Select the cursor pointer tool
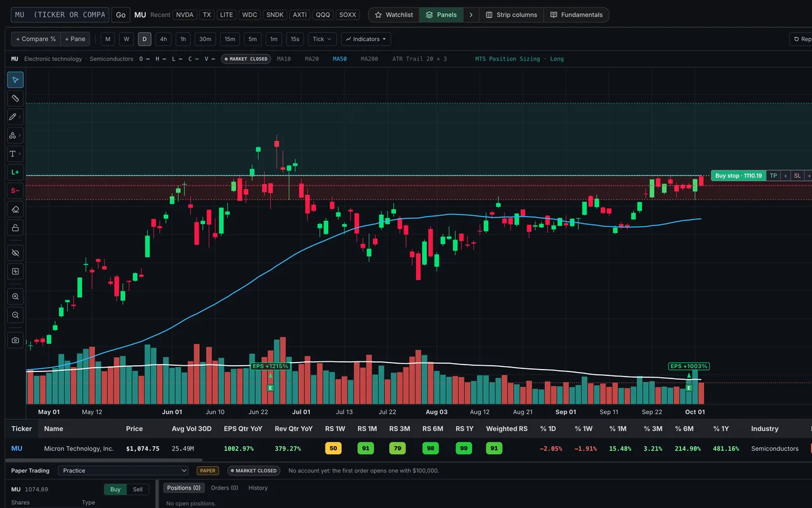 (15, 80)
